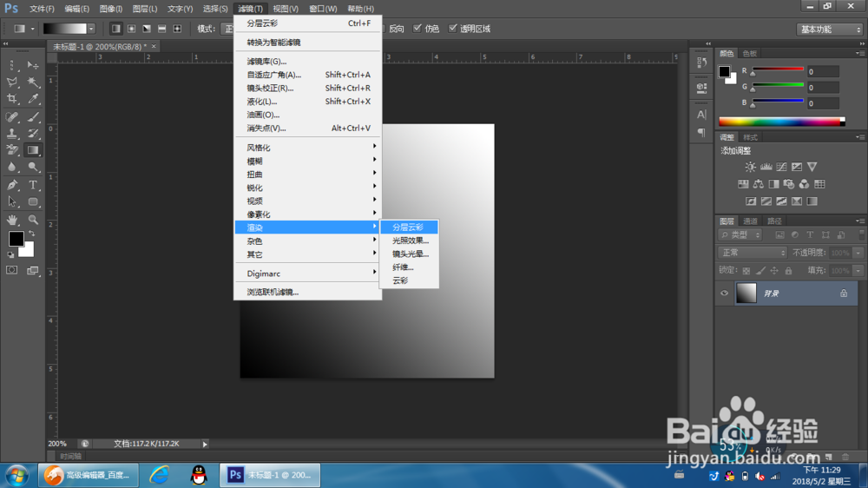The width and height of the screenshot is (868, 488).
Task: Select the History Brush tool
Action: (x=33, y=134)
